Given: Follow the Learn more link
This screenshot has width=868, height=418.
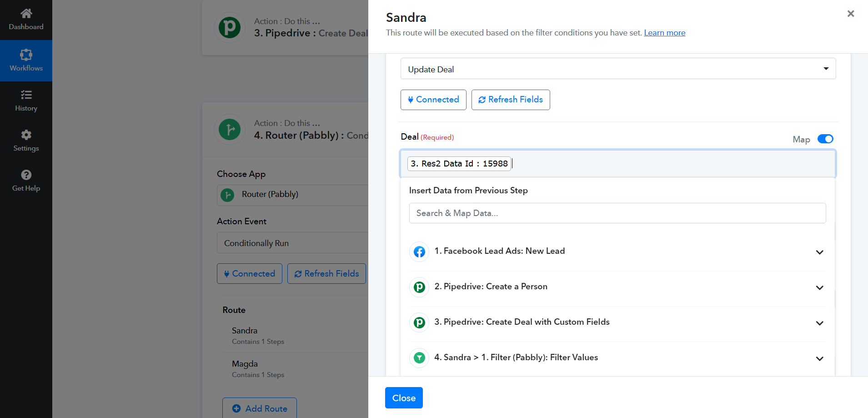Looking at the screenshot, I should [665, 33].
